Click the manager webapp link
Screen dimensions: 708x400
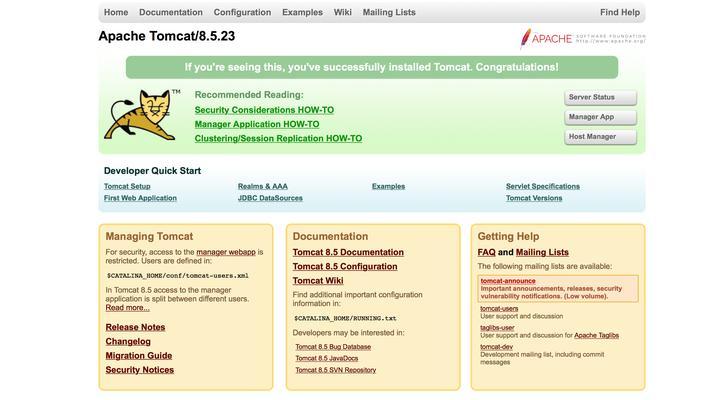[226, 252]
